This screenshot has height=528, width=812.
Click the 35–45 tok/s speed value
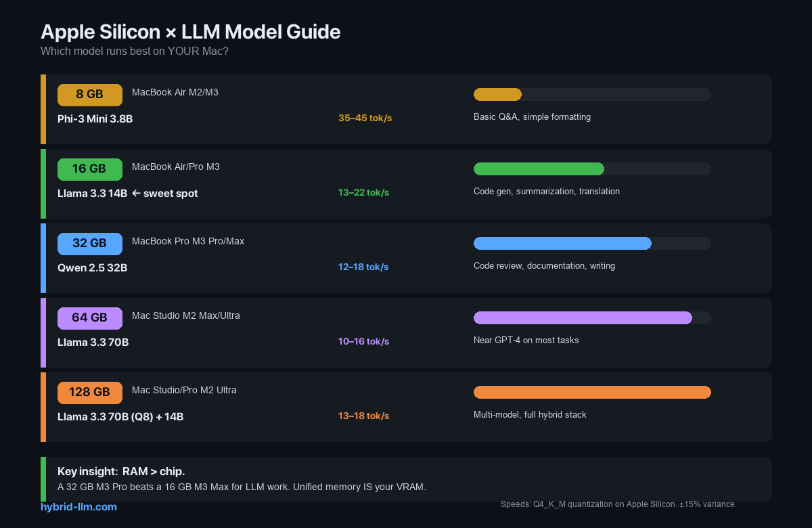tap(365, 118)
